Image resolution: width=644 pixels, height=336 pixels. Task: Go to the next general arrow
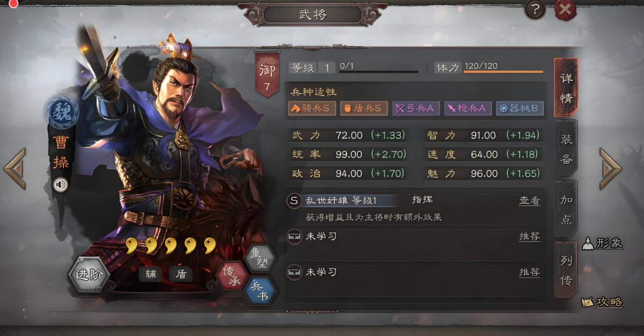610,169
